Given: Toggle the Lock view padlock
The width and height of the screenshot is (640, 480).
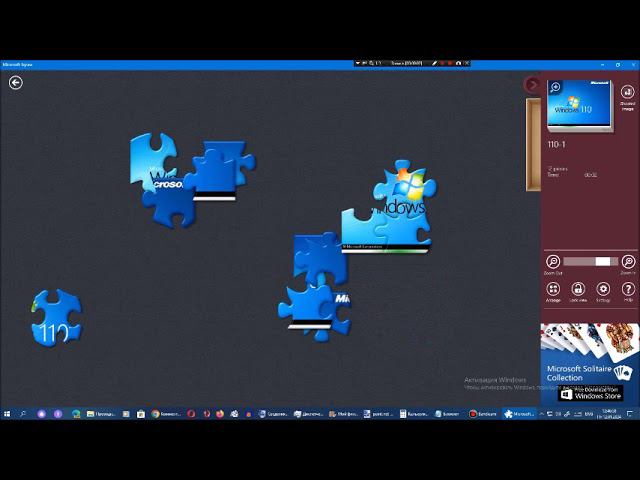Looking at the screenshot, I should point(578,289).
